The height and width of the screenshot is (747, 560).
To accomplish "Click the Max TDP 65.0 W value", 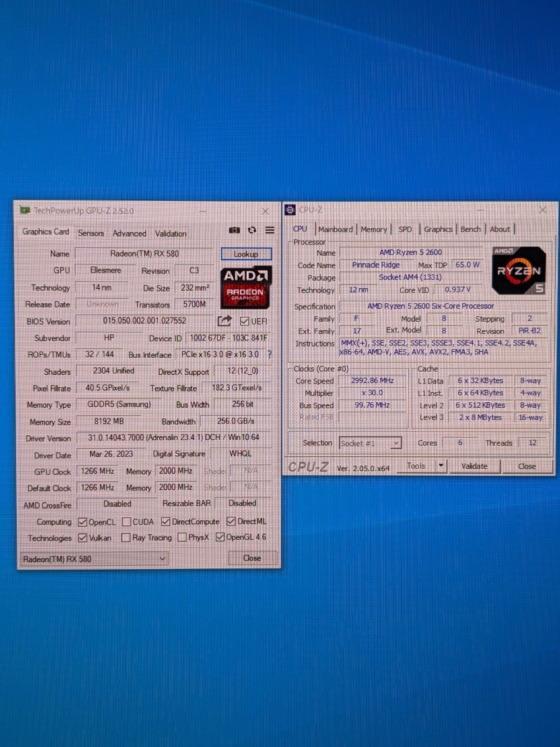I will (467, 265).
